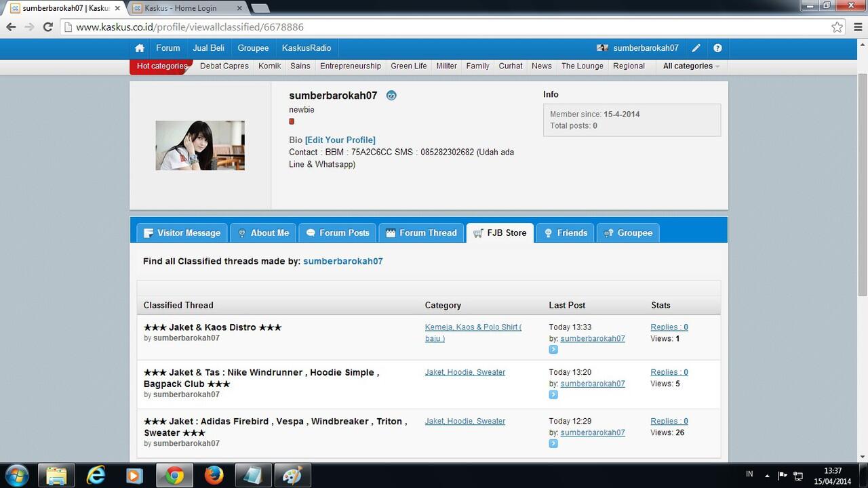
Task: Click sumberbarokah07 link in Find all Classified
Action: [x=343, y=261]
